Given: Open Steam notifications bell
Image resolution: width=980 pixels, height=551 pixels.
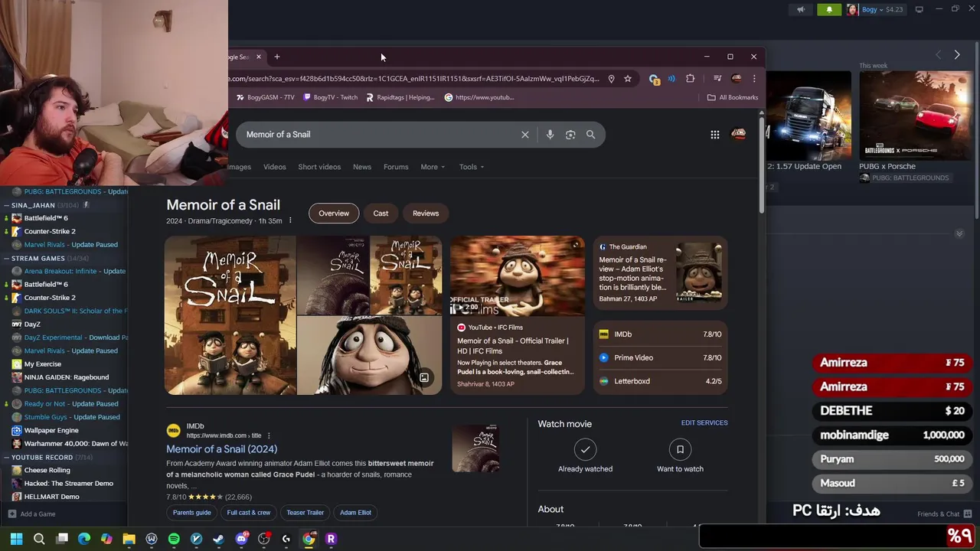Looking at the screenshot, I should click(829, 9).
